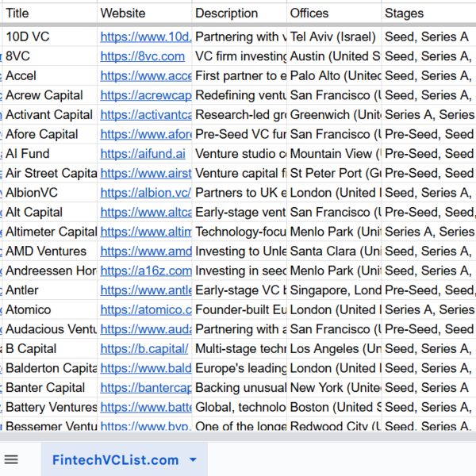Open the AMD Ventures website link
This screenshot has height=476, width=476.
(146, 251)
